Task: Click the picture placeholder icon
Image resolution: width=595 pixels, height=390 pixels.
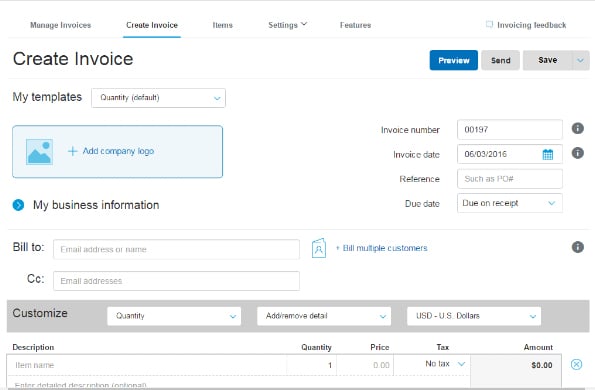Action: point(39,152)
